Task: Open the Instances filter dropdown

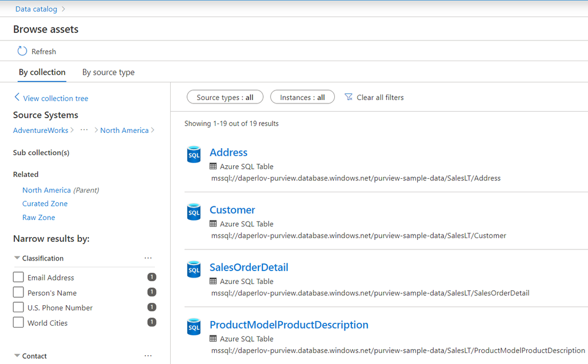Action: (303, 97)
